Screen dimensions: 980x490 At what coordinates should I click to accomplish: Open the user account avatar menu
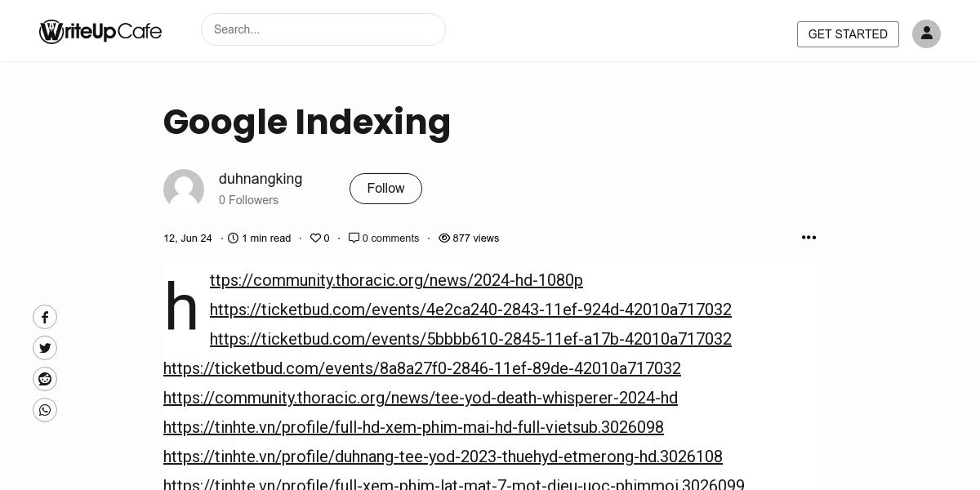tap(926, 33)
